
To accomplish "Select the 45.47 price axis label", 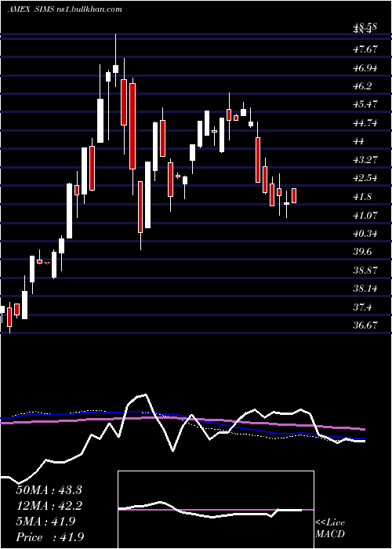I will tap(365, 104).
